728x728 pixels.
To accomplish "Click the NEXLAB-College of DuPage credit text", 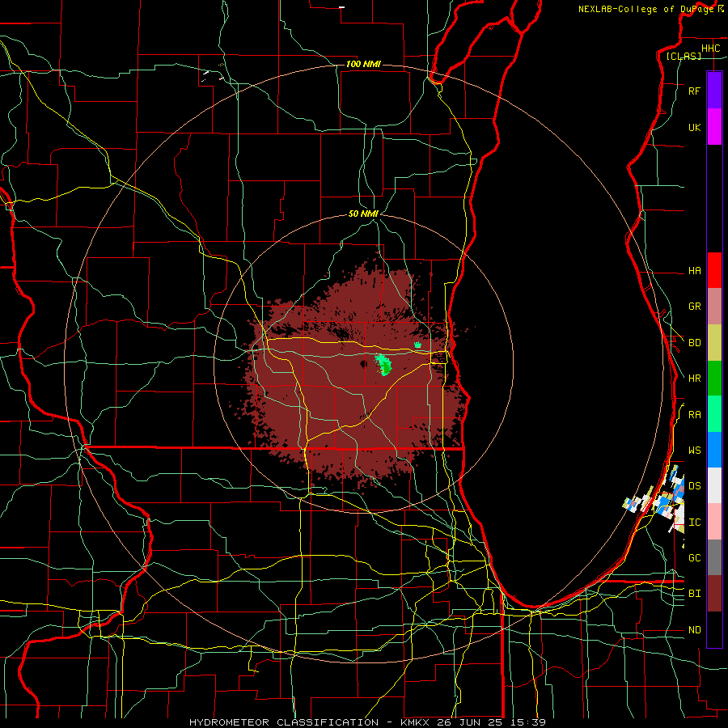I will point(645,9).
